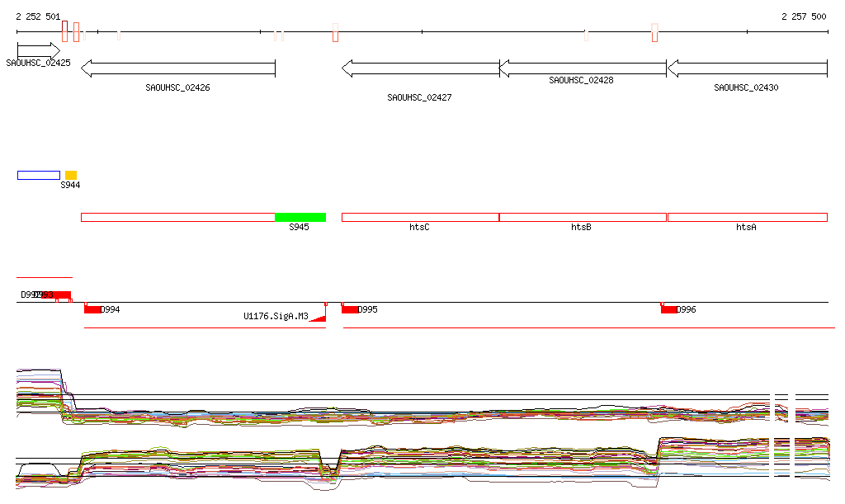Click the SAOUHSC_02430 text label
The width and height of the screenshot is (845, 504).
pyautogui.click(x=746, y=87)
